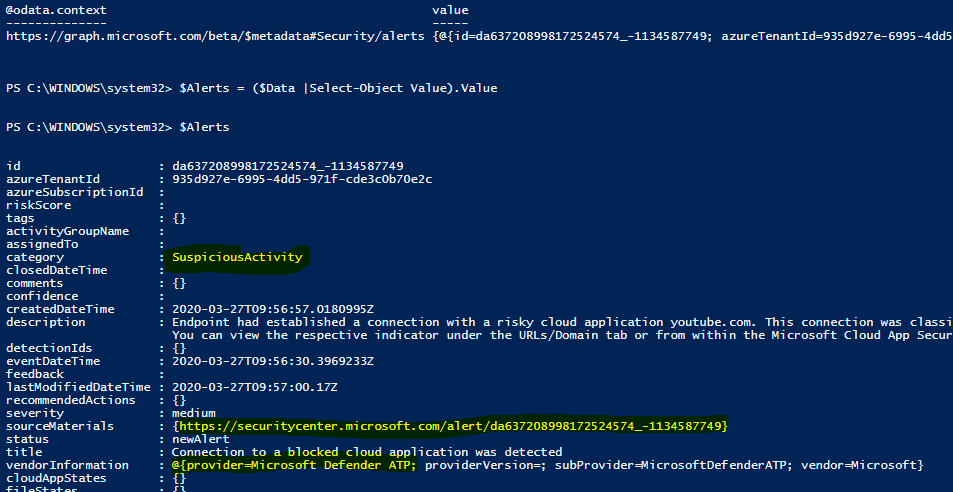Click the sourceMaterials property label
953x492 pixels.
coord(60,426)
